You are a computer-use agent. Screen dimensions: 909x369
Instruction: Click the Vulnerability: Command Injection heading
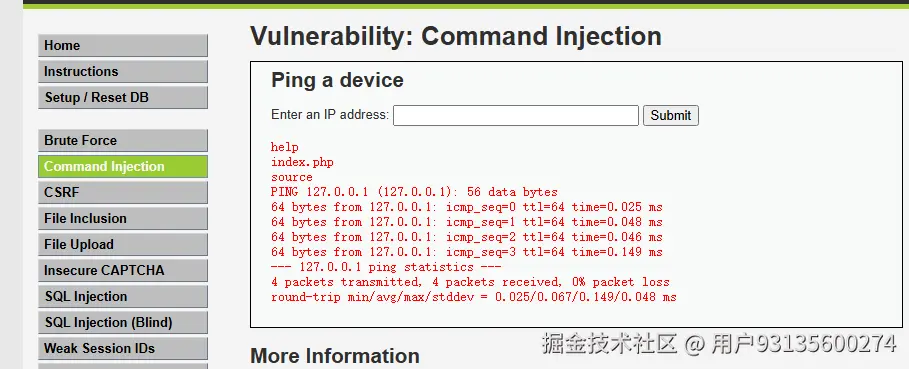pyautogui.click(x=456, y=36)
